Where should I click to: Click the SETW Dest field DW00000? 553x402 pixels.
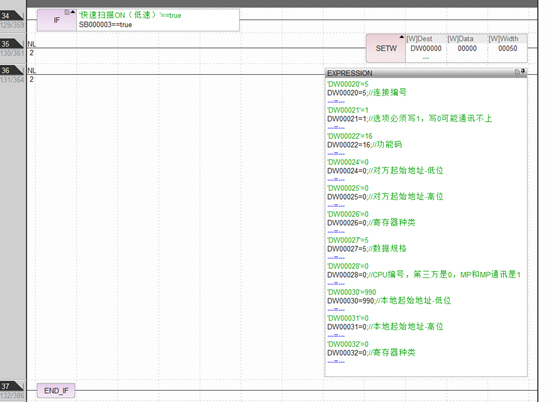(426, 48)
